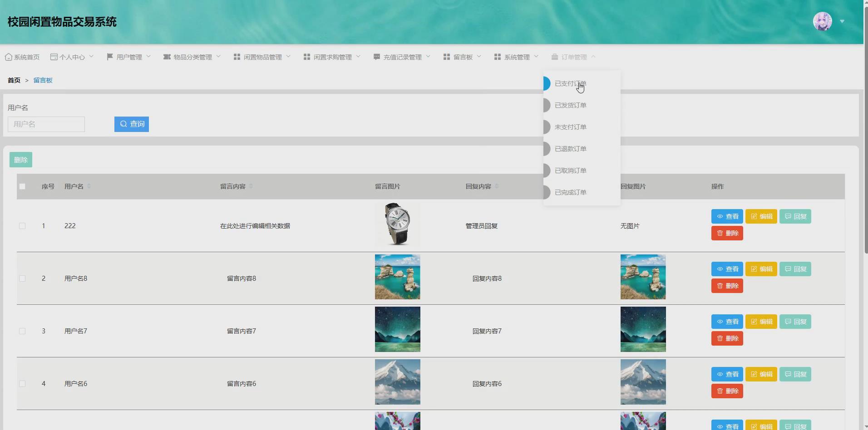Open the 回复图片 thumbnail in row 用户名8
This screenshot has width=868, height=430.
(643, 277)
